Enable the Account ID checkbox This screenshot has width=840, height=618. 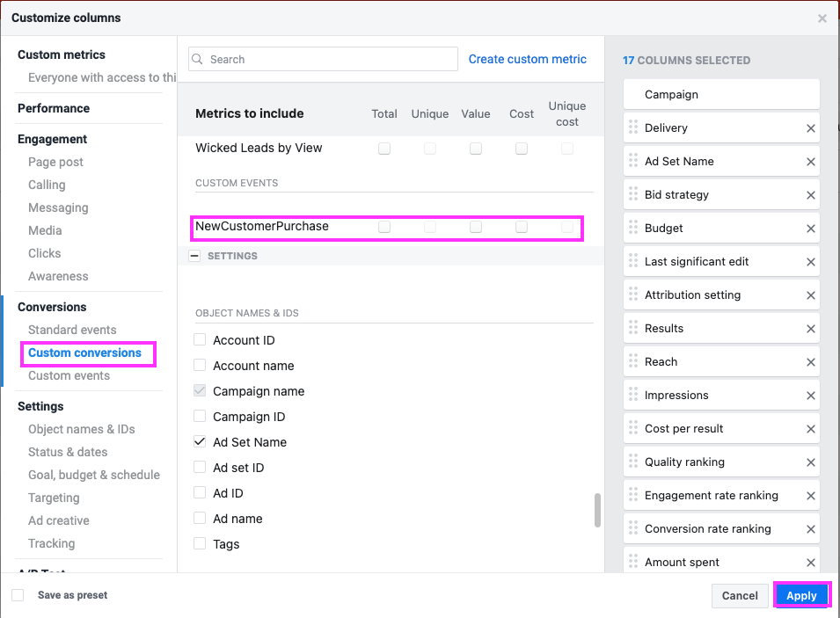coord(200,340)
